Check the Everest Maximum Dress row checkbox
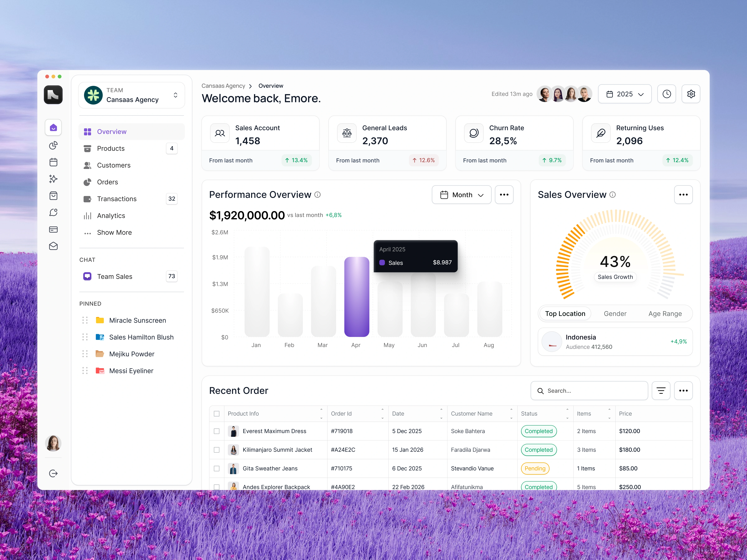Image resolution: width=747 pixels, height=560 pixels. pos(217,431)
